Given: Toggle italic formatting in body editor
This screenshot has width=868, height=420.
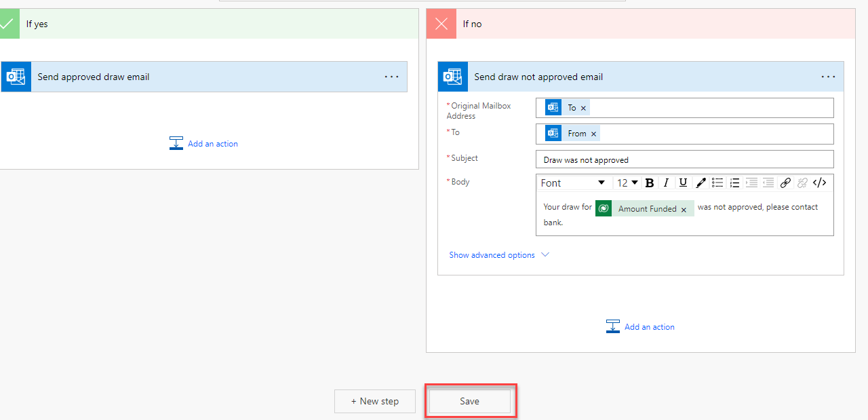Looking at the screenshot, I should click(667, 183).
